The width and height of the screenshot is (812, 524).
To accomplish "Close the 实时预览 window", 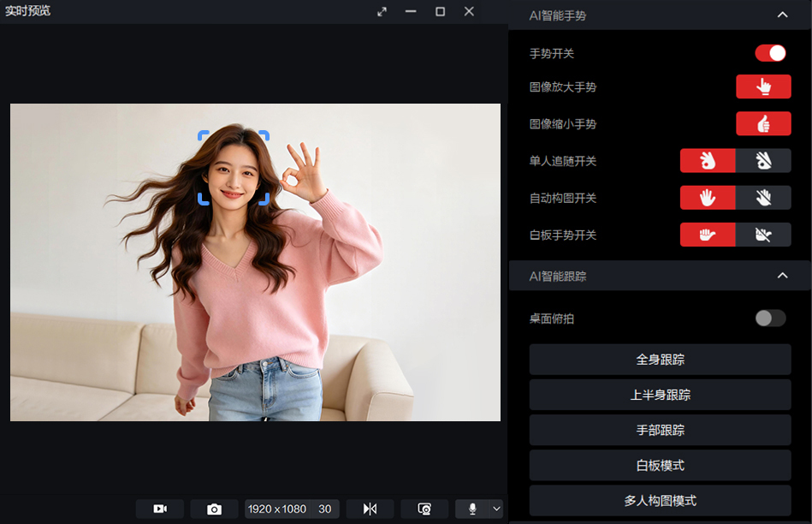I will (x=469, y=11).
